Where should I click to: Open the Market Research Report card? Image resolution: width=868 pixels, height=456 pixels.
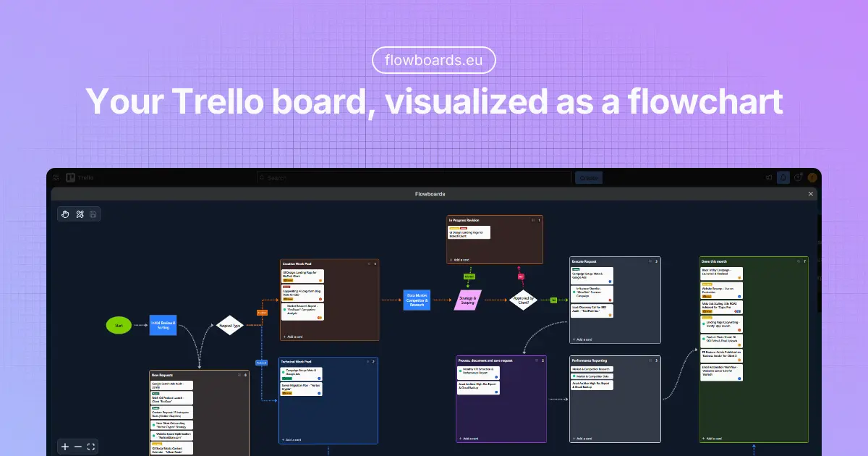303,311
